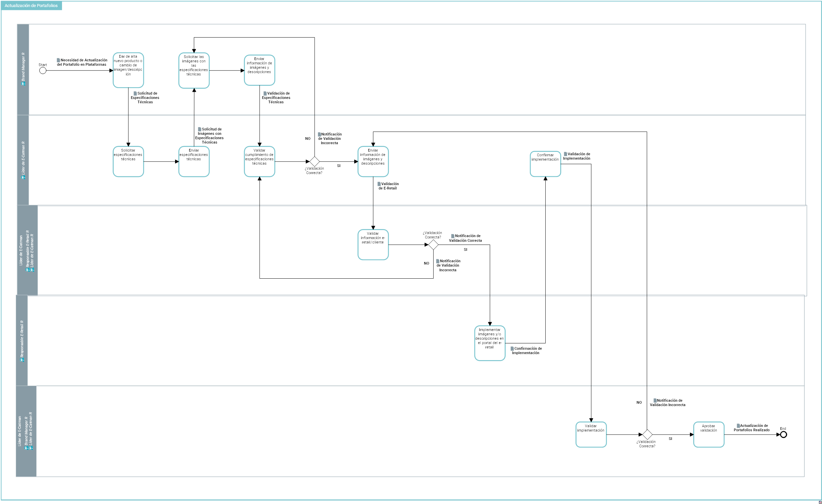Select task 'Implementar imágenes y/o descripciones'

pos(490,343)
